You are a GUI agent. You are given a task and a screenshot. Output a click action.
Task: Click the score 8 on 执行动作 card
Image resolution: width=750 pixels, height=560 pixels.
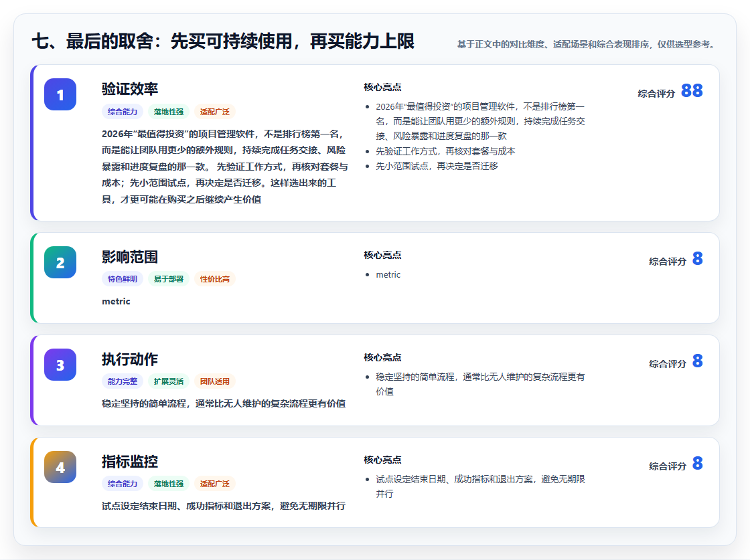697,361
